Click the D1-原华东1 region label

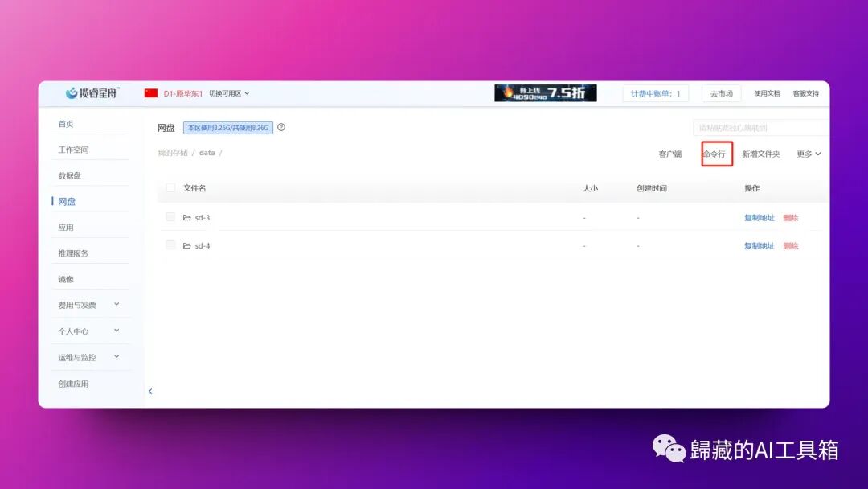(182, 93)
